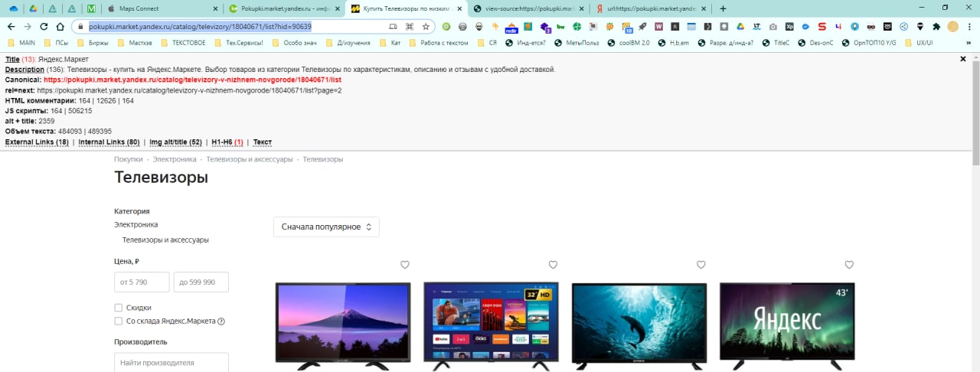
Task: Click the user profile avatar
Action: point(952,26)
